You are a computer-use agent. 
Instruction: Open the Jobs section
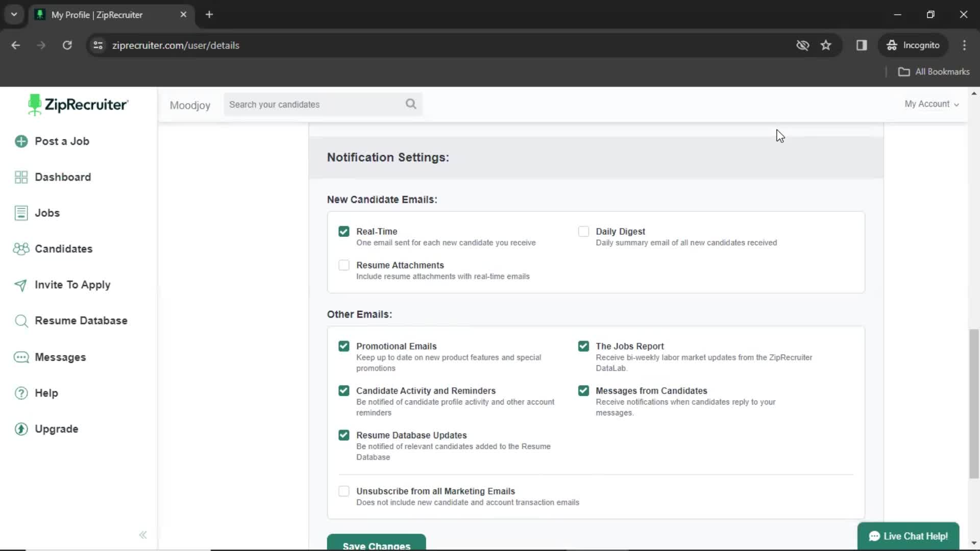[x=47, y=213]
